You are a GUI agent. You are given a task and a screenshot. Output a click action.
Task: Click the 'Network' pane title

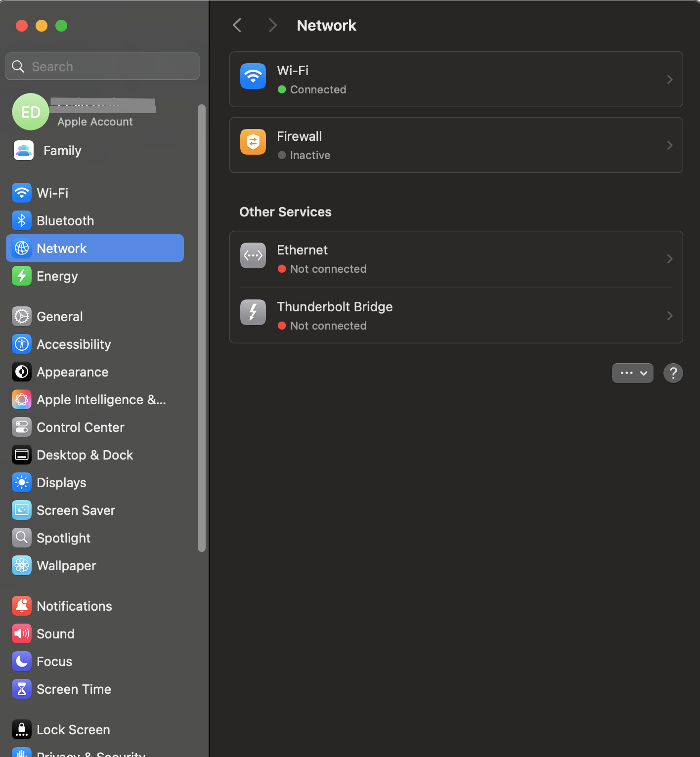[x=326, y=25]
